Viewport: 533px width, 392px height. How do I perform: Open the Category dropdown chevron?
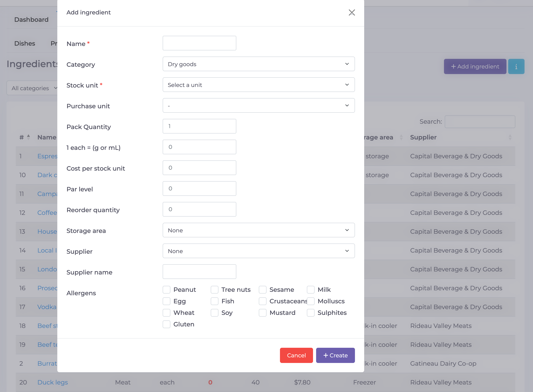347,64
